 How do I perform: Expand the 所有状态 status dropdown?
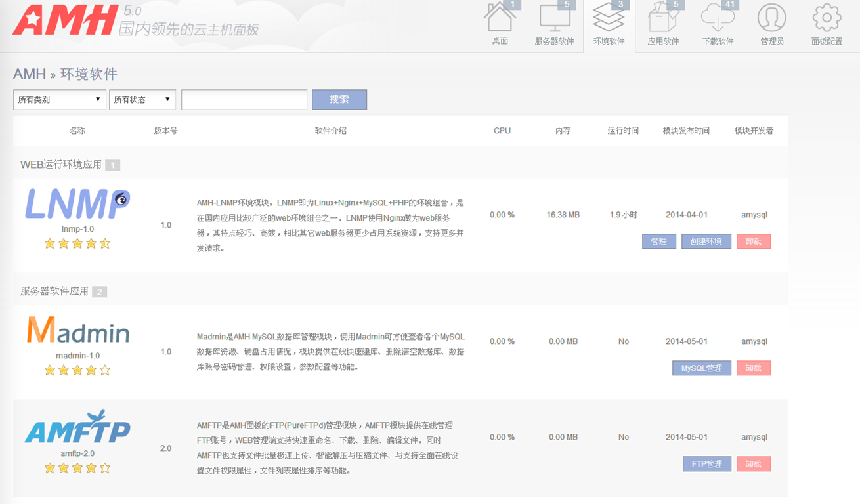click(x=142, y=100)
